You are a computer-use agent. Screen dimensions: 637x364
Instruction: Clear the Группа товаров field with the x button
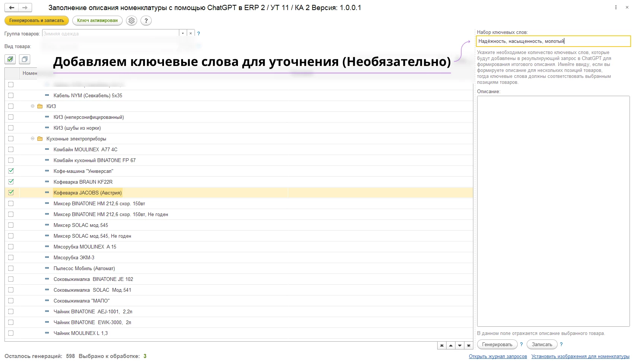[x=191, y=34]
